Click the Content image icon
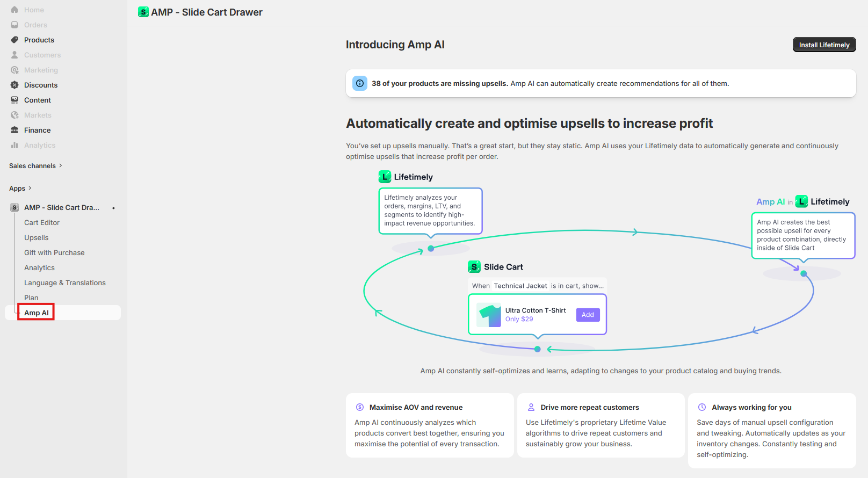Image resolution: width=868 pixels, height=478 pixels. pos(15,100)
